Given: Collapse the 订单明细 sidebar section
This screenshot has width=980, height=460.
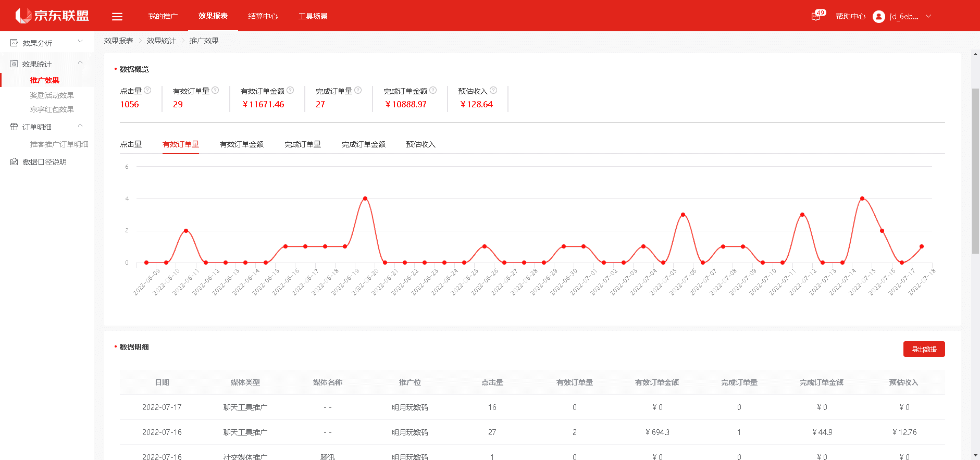Looking at the screenshot, I should coord(80,126).
